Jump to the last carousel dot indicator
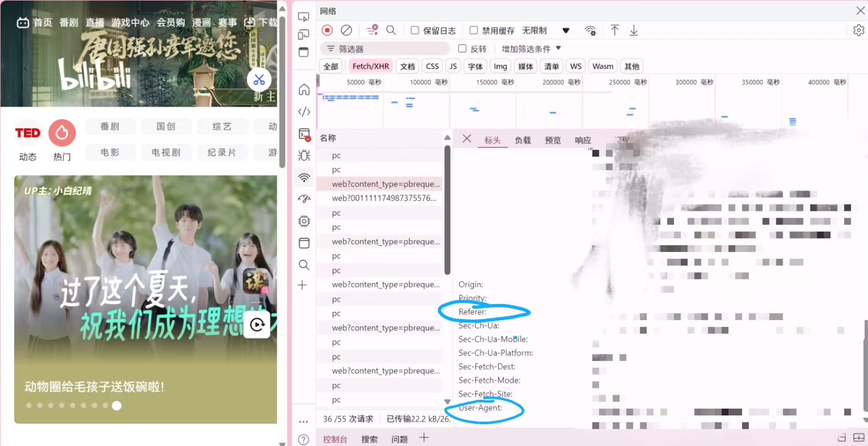Viewport: 868px width, 446px height. tap(117, 405)
